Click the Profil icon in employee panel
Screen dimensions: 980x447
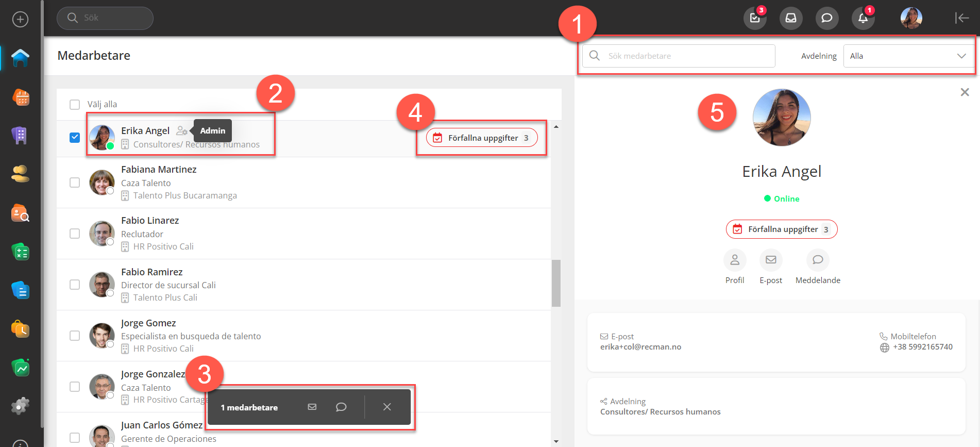[x=735, y=260]
